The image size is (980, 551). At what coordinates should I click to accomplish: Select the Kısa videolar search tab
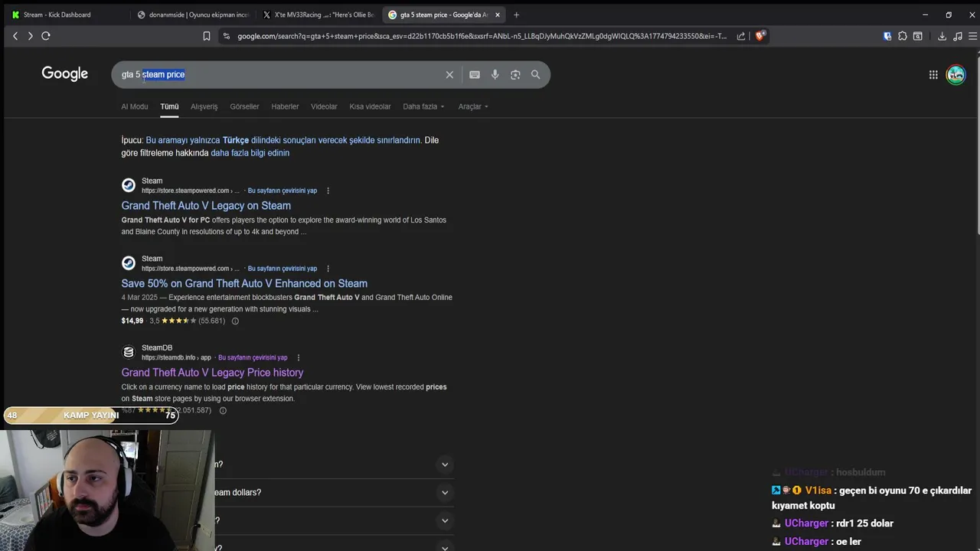370,106
